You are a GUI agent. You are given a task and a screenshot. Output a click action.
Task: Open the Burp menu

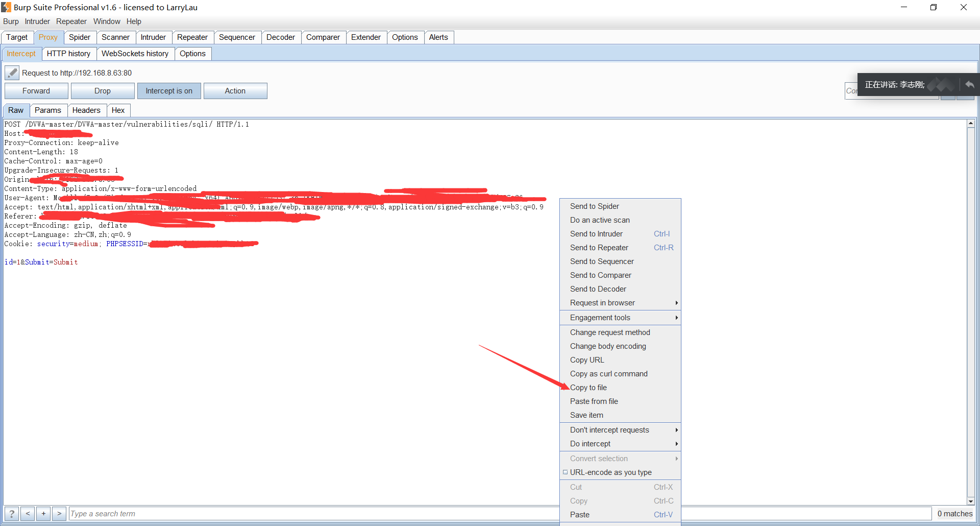11,21
